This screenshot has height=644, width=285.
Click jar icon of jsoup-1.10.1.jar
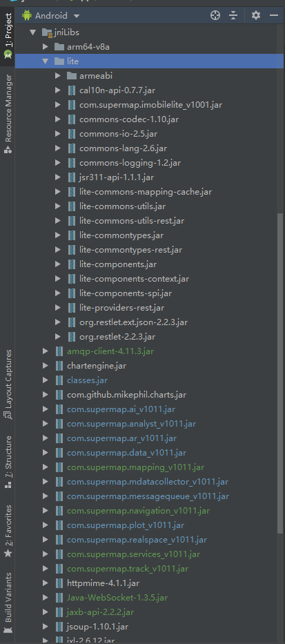[59, 626]
